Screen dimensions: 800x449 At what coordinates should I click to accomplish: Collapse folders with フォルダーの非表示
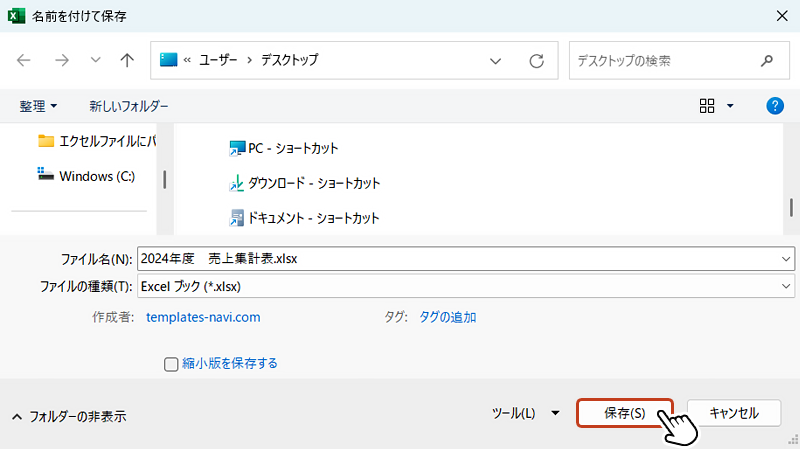coord(69,417)
